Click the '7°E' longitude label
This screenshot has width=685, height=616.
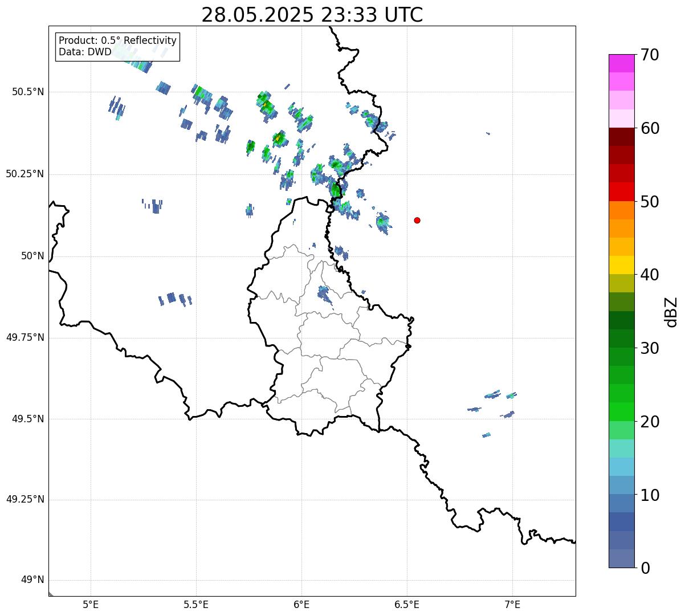[x=512, y=605]
